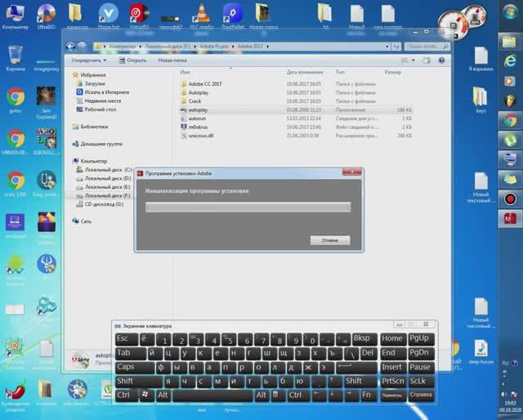
Task: Click the Bksp key on on-screen keyboard
Action: pos(364,339)
